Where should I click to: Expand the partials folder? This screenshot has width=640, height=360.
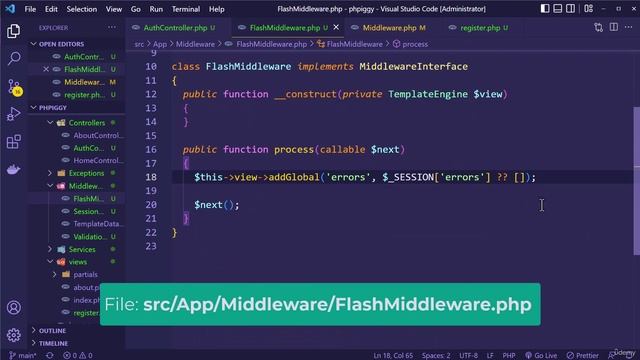[85, 275]
